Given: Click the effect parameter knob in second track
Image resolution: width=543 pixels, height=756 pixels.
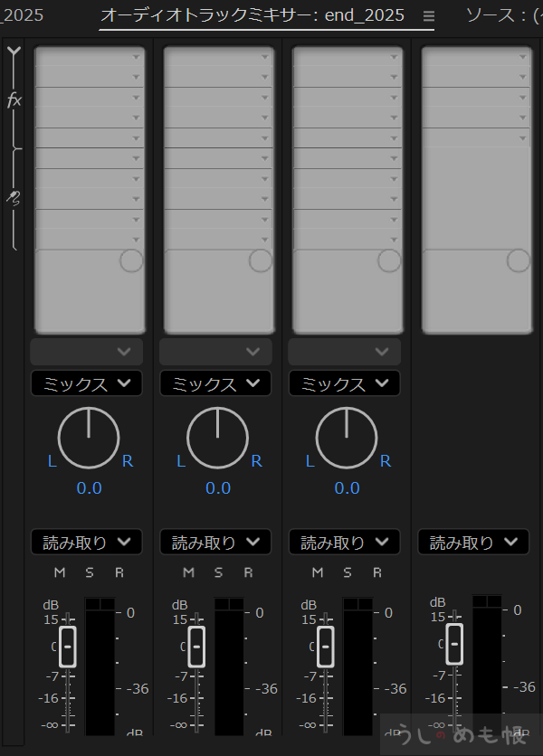Looking at the screenshot, I should click(x=261, y=260).
